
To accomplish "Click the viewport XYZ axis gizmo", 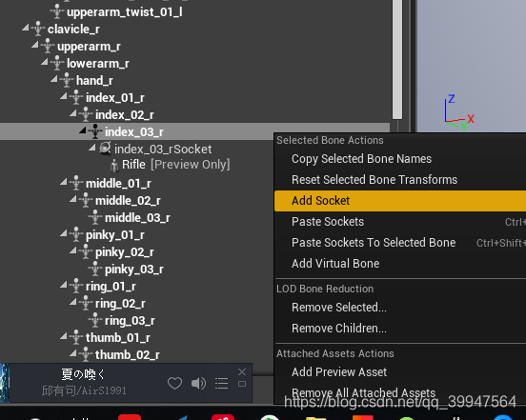I will (459, 112).
